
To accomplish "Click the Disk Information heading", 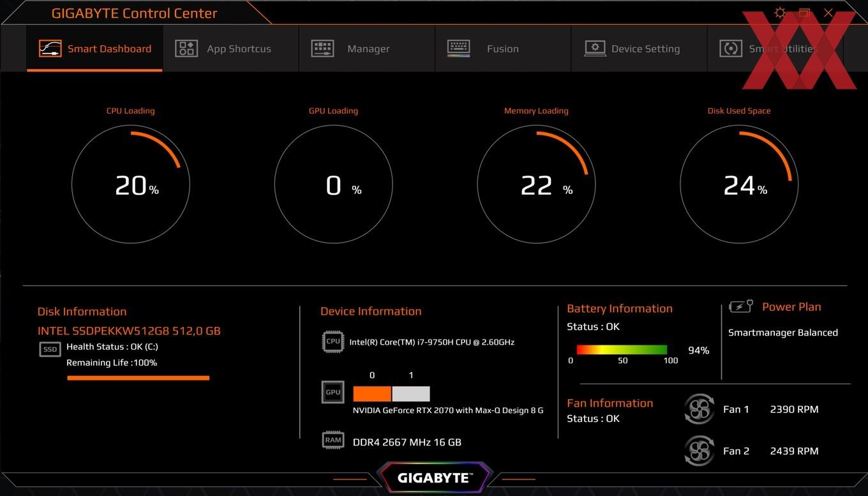I will [x=82, y=312].
